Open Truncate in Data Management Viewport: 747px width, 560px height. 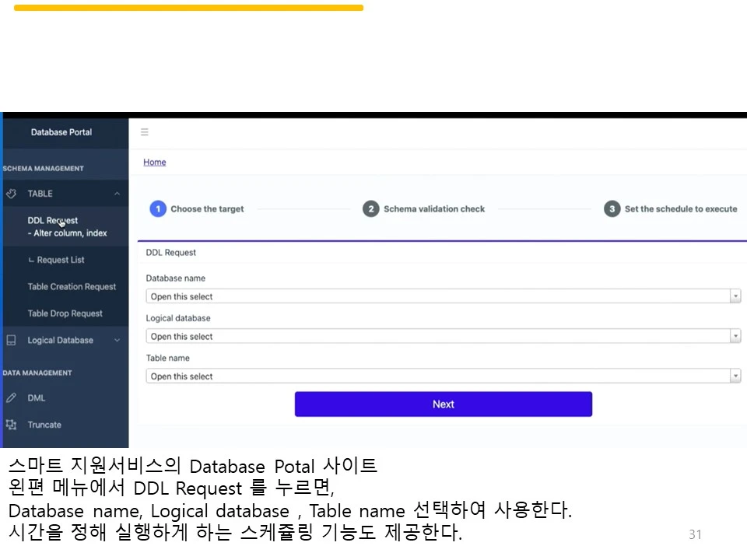(44, 425)
